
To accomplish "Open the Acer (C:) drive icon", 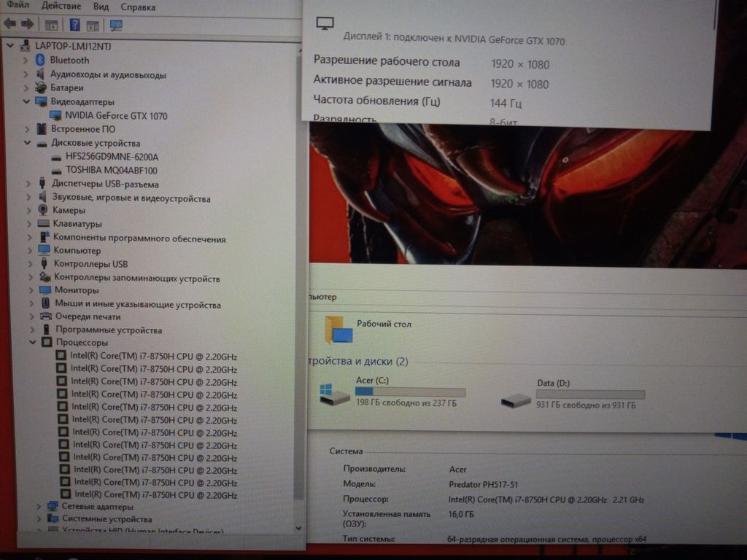I will tap(335, 394).
